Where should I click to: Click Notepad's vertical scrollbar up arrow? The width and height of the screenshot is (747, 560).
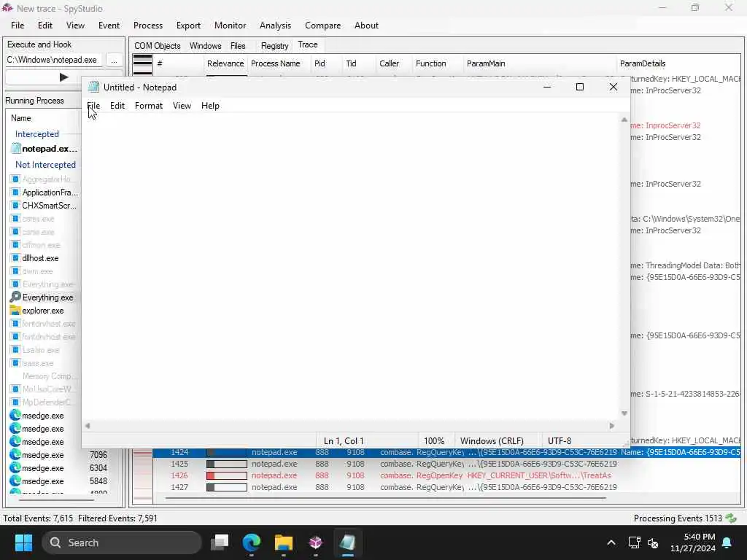tap(624, 120)
